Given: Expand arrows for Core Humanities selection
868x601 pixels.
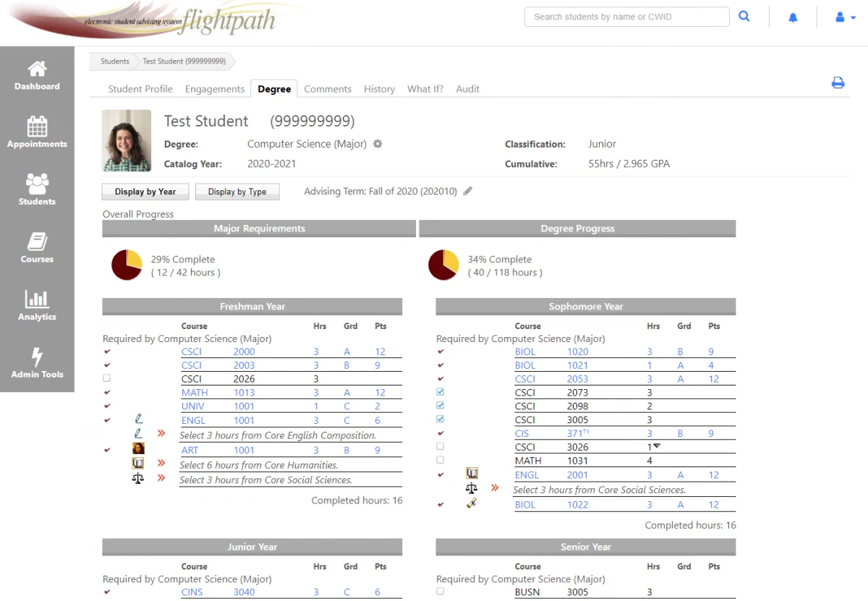Looking at the screenshot, I should point(161,463).
